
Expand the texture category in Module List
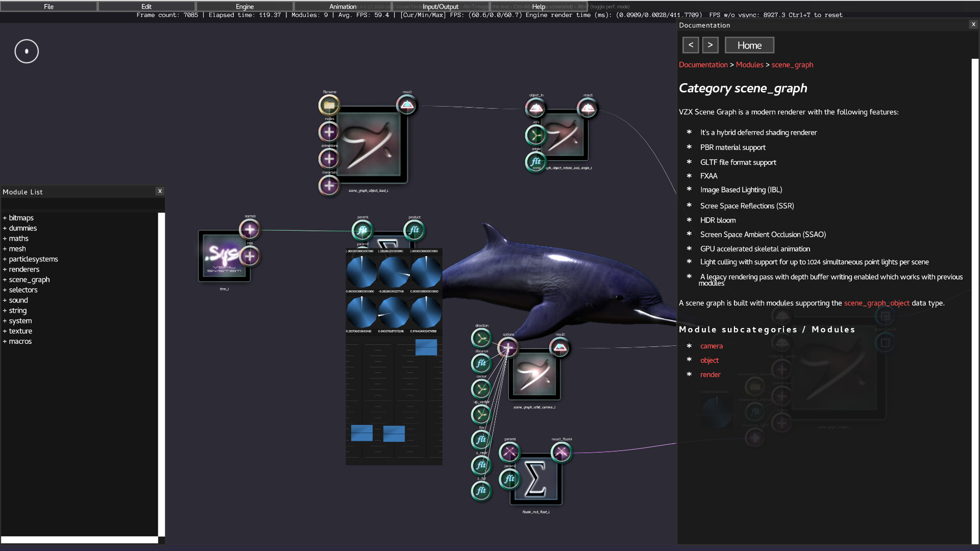(x=20, y=331)
